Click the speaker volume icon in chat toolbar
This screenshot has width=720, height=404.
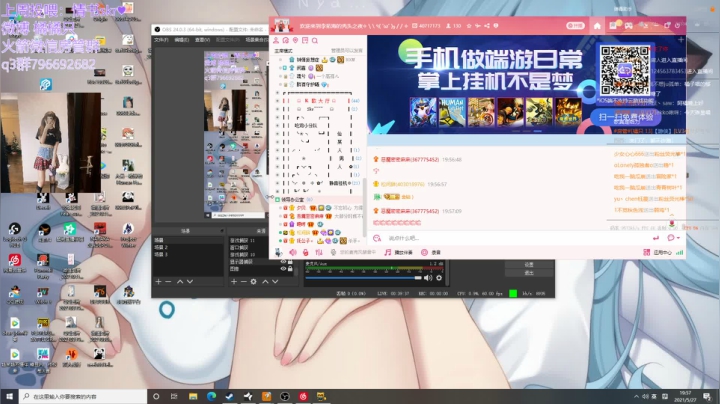point(292,252)
